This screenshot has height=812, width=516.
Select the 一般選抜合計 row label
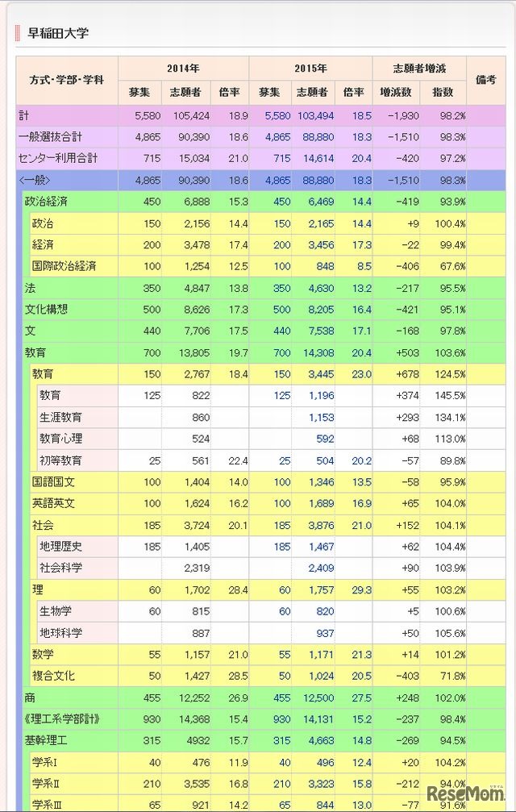pos(50,137)
